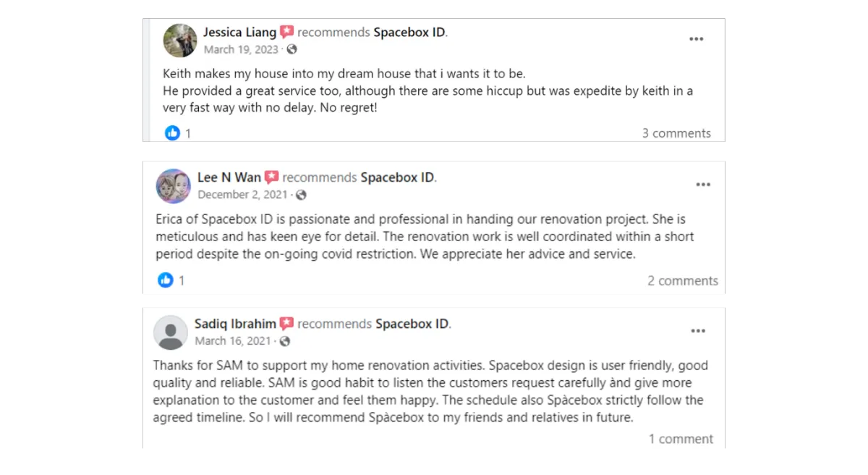The width and height of the screenshot is (868, 475).
Task: Click the recommendation badge next to Jessica Liang
Action: click(x=287, y=32)
